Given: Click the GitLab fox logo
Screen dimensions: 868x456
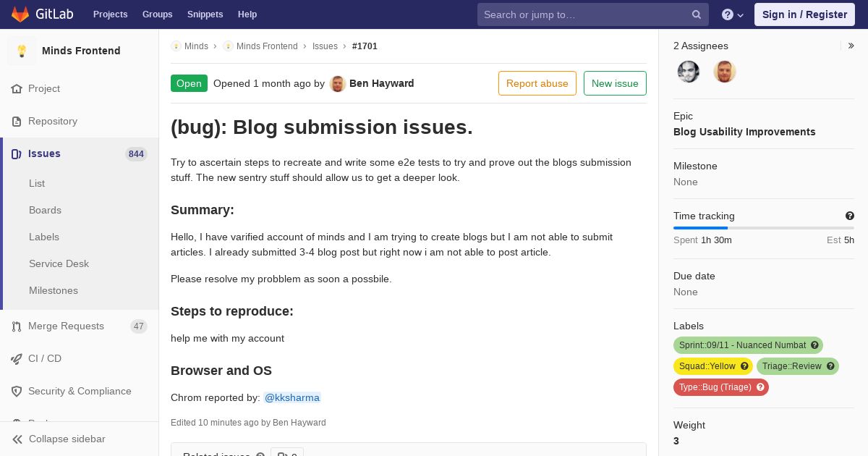Looking at the screenshot, I should [20, 14].
